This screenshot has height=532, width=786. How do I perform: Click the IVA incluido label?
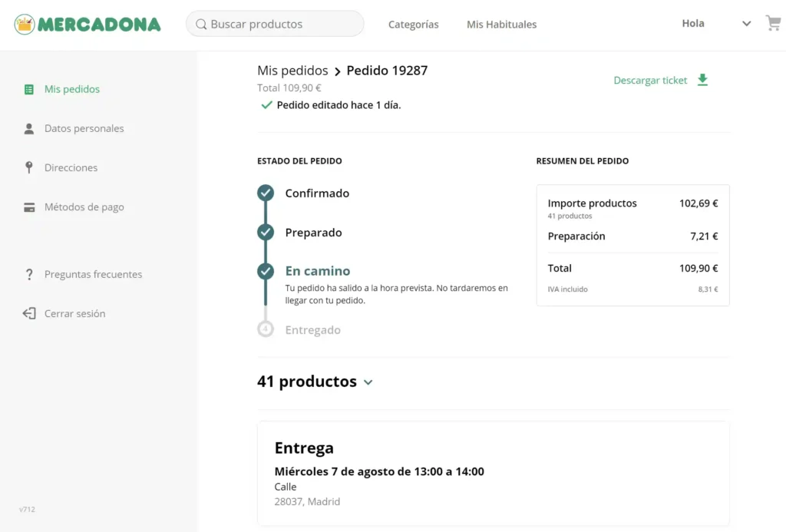point(567,289)
